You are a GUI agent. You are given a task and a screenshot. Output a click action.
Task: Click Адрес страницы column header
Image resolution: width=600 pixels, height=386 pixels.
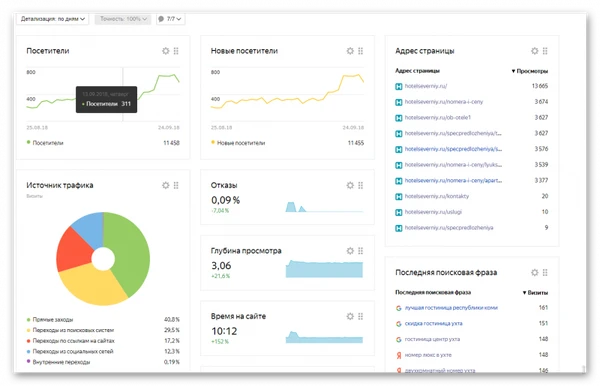click(x=417, y=71)
